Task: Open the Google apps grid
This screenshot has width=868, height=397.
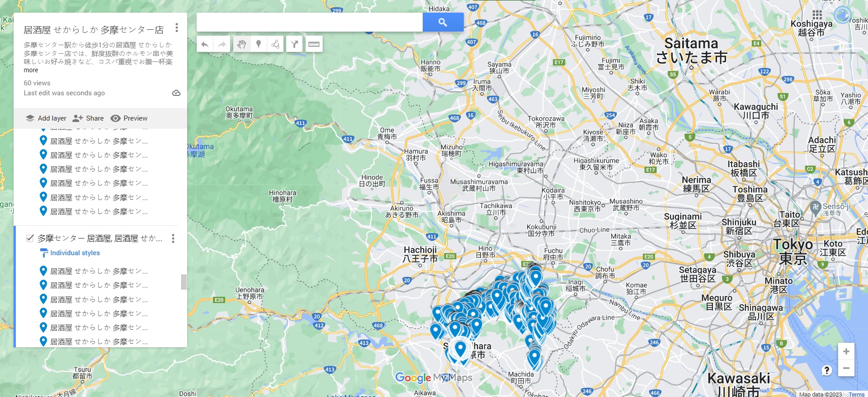Action: click(x=817, y=15)
